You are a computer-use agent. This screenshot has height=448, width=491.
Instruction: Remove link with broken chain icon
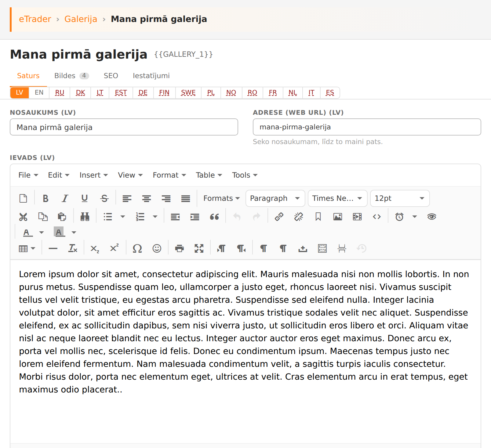click(x=299, y=217)
